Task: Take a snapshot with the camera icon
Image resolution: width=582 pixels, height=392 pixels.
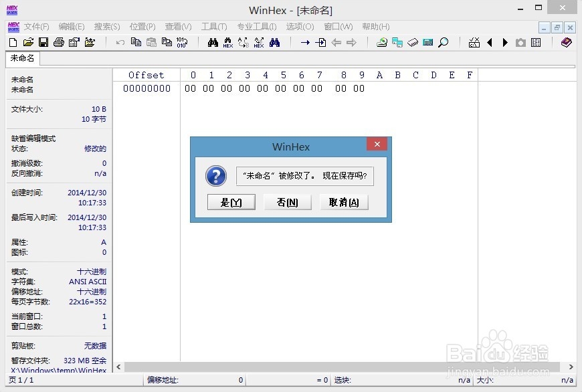Action: [x=520, y=43]
